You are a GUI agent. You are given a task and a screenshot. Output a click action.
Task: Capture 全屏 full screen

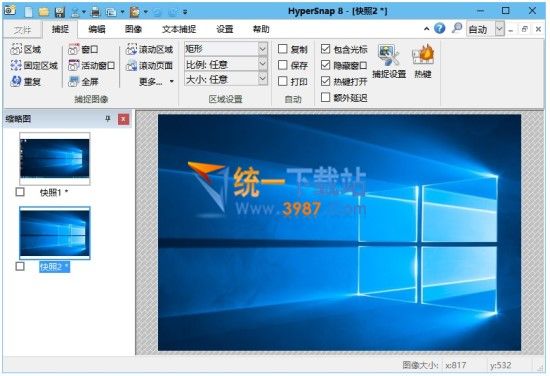pos(83,82)
